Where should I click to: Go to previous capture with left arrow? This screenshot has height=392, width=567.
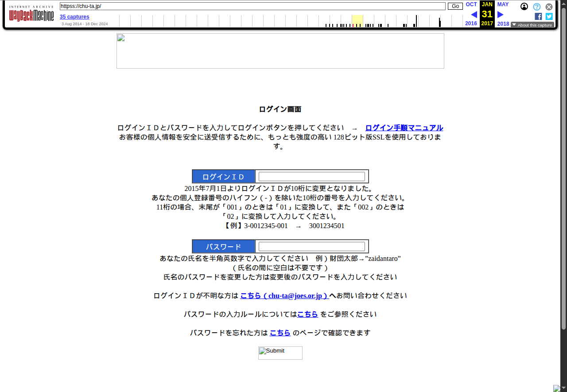click(x=474, y=15)
